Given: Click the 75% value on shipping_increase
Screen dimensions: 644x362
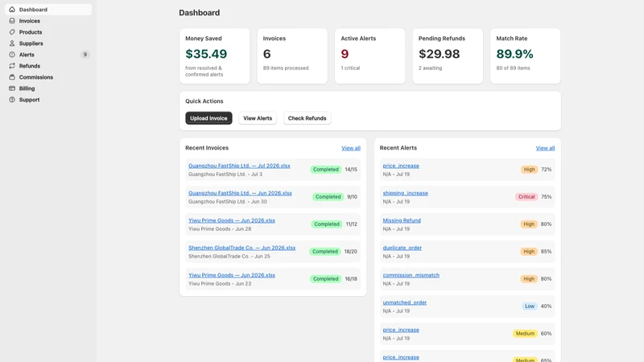Looking at the screenshot, I should (x=547, y=197).
